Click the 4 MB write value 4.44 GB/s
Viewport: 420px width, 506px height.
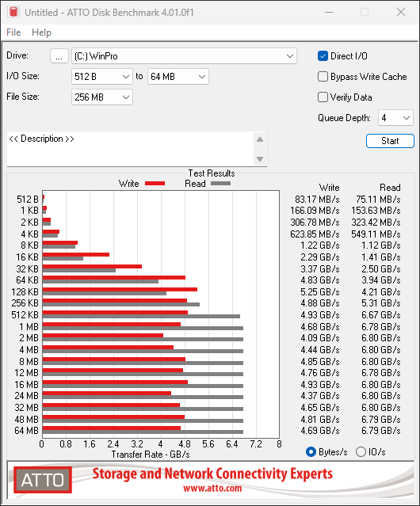[x=320, y=350]
